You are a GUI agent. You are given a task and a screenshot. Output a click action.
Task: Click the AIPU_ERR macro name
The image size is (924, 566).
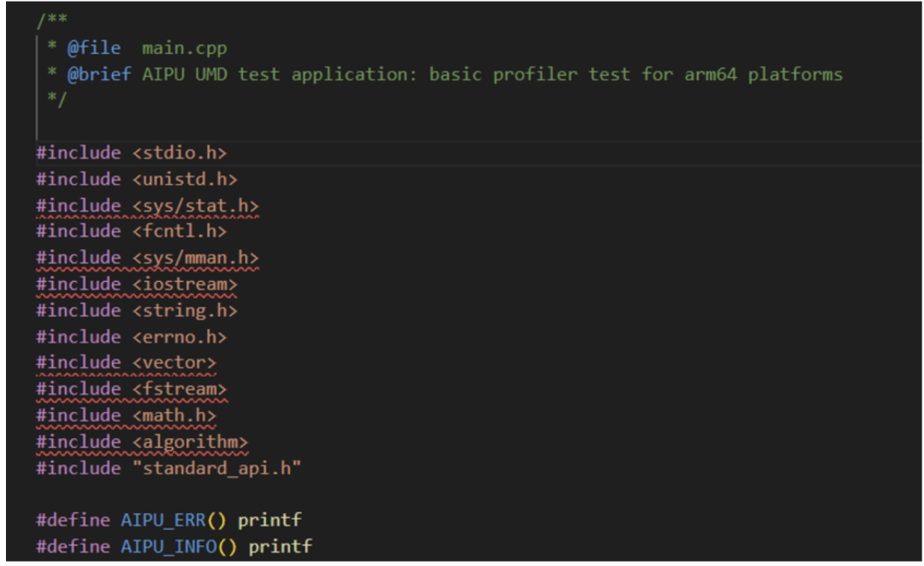[163, 520]
